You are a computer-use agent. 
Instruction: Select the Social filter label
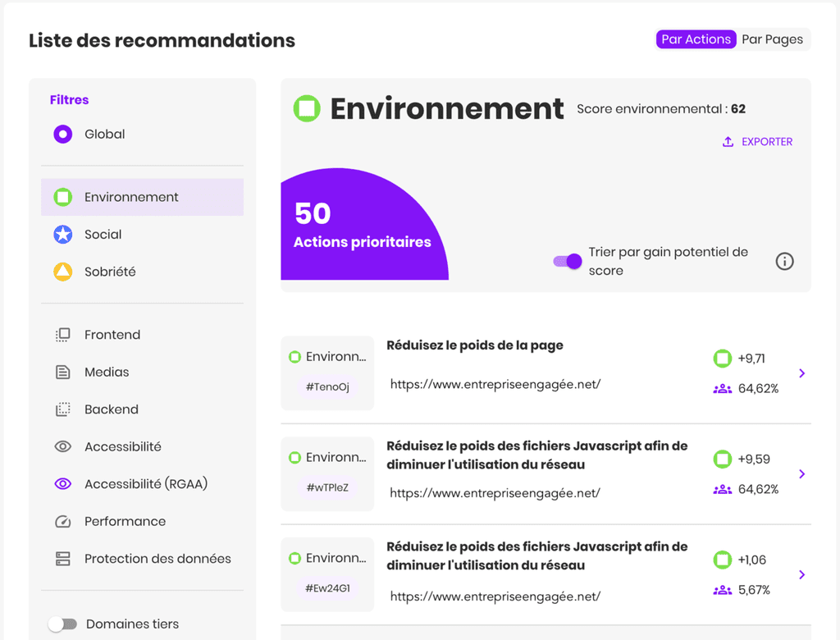click(x=103, y=234)
